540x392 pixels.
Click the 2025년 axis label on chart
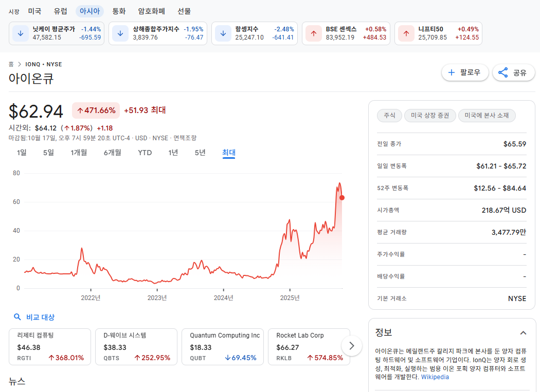(290, 297)
